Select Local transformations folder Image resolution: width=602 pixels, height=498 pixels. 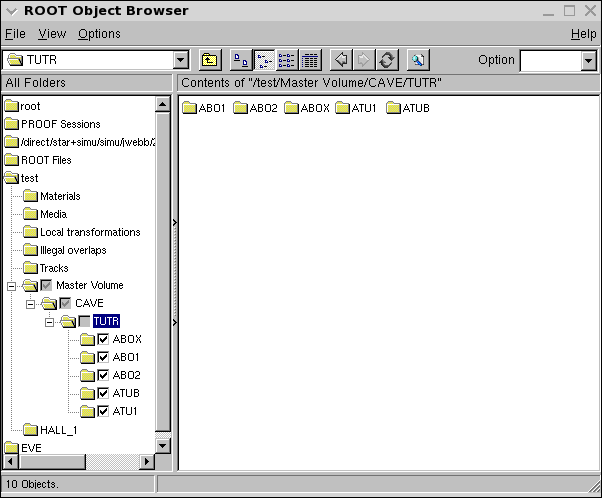[82, 232]
